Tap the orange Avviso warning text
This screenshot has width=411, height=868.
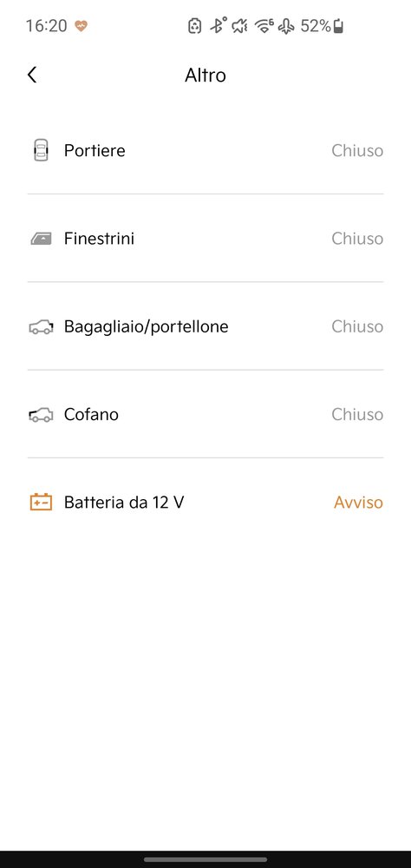(x=358, y=503)
